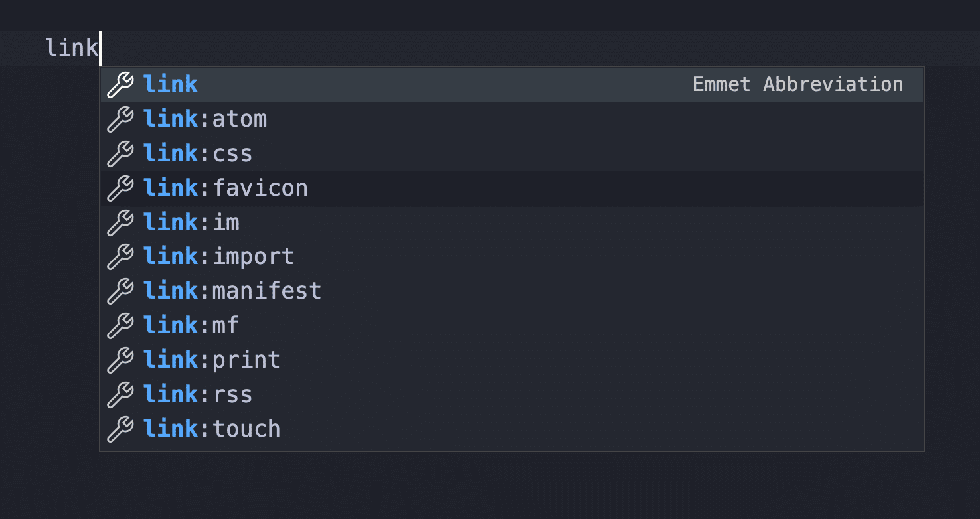Screen dimensions: 980x519
Task: Select the link:touch suggestion
Action: pyautogui.click(x=212, y=429)
